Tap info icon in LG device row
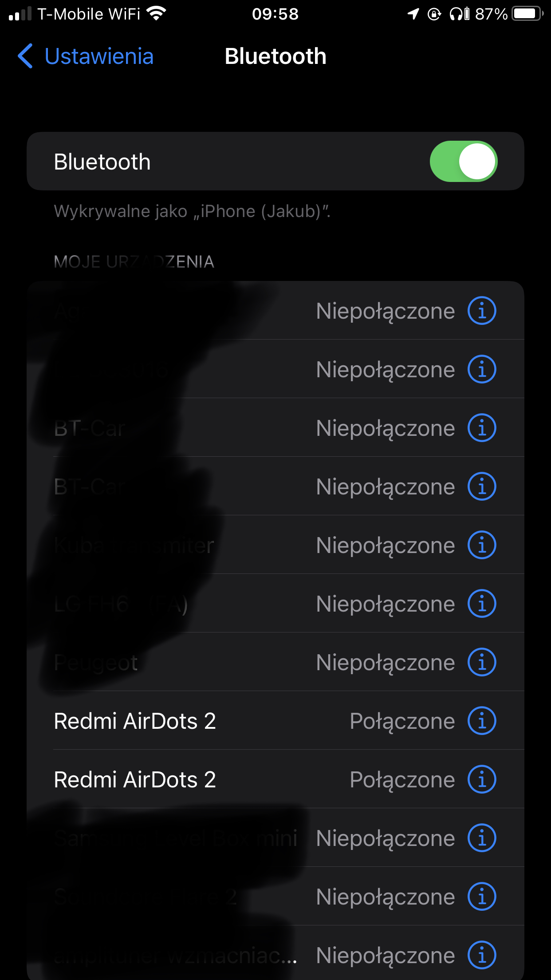The height and width of the screenshot is (980, 551). (x=482, y=604)
